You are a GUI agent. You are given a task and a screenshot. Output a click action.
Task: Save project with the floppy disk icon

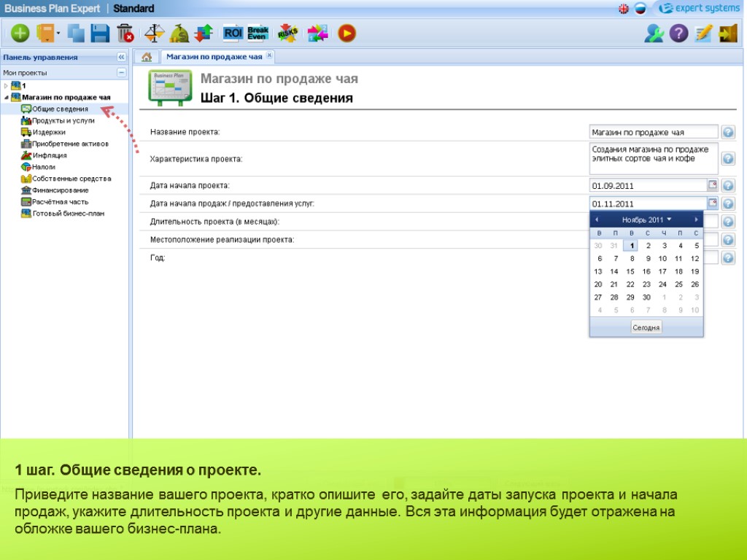pyautogui.click(x=100, y=34)
